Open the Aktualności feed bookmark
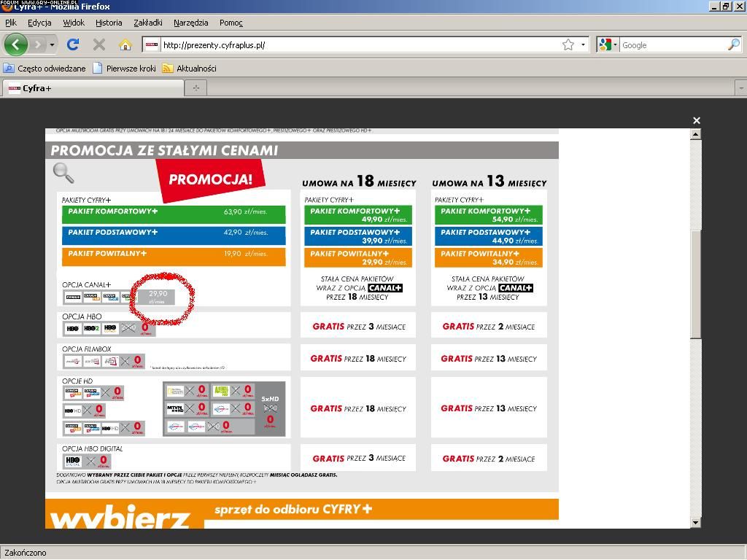This screenshot has width=747, height=560. coord(189,68)
